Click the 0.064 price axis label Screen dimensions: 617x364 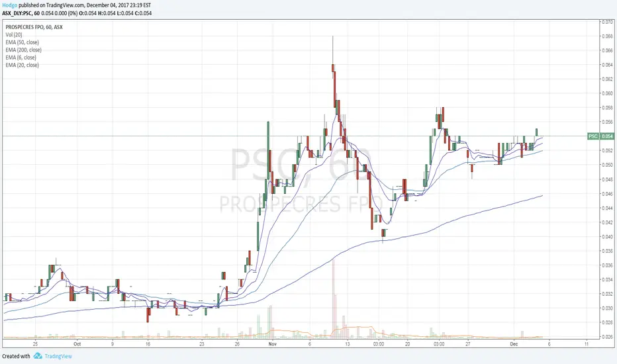pos(608,65)
